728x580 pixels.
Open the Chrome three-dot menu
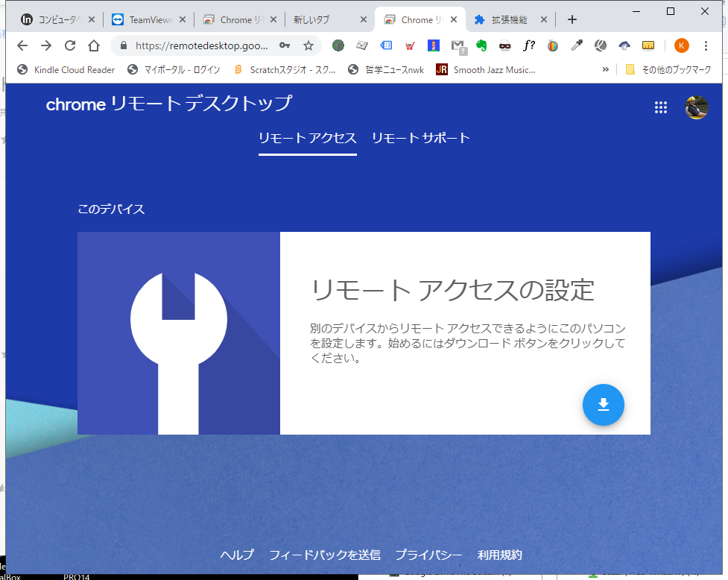pos(706,45)
